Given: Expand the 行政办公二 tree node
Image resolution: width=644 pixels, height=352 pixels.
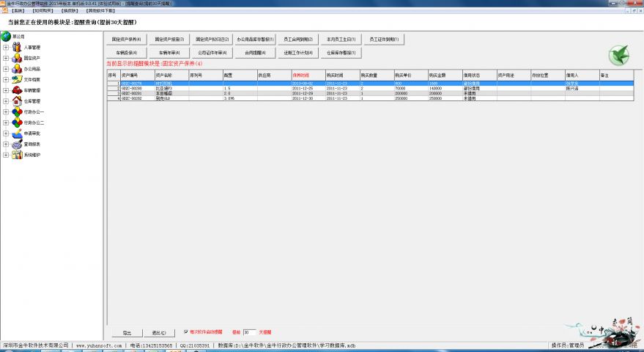Looking at the screenshot, I should [6, 122].
